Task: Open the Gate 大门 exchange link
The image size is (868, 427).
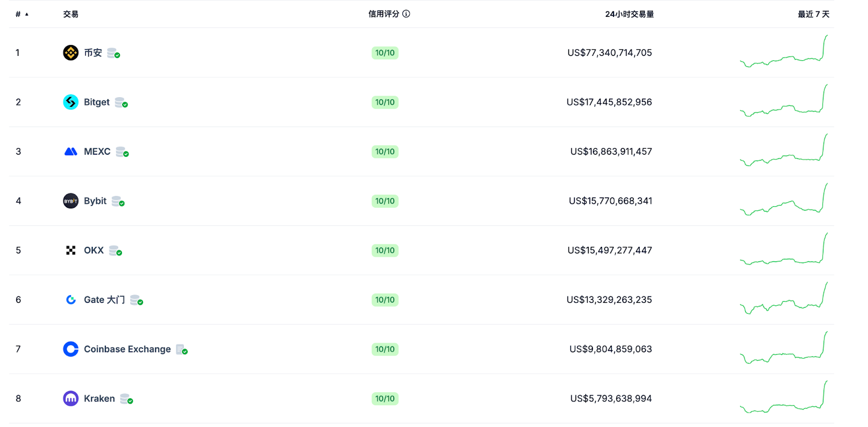Action: pos(104,299)
